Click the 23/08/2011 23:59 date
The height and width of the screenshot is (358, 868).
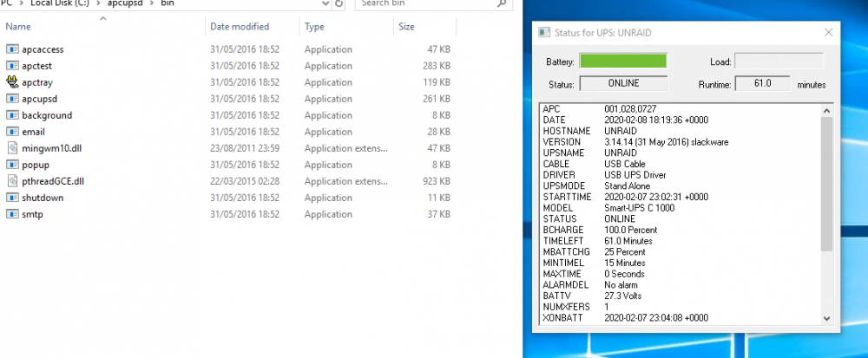pos(245,148)
